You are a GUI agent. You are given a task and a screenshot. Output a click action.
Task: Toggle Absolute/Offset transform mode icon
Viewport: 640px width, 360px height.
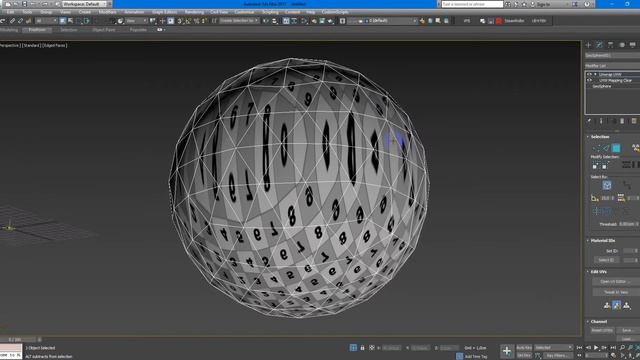click(371, 347)
